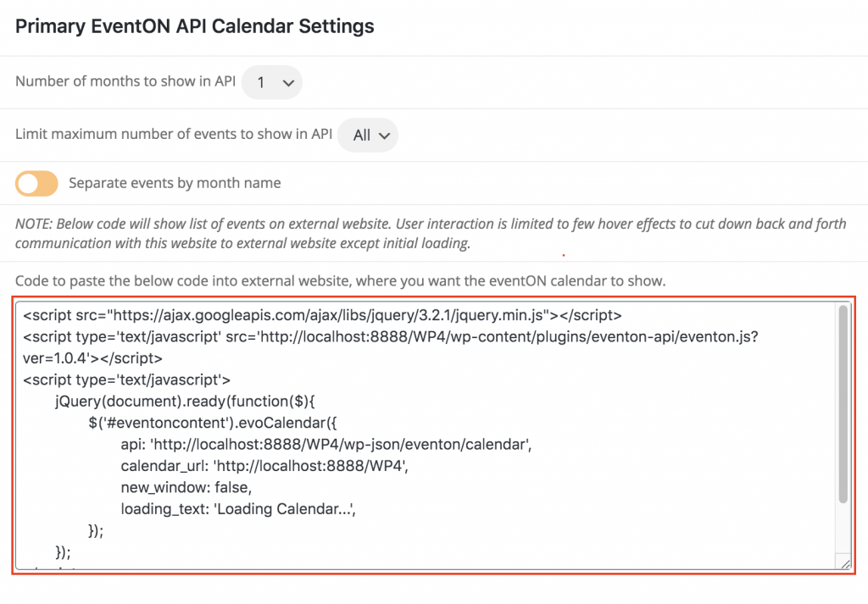
Task: Place cursor on the jquery.min.js script line
Action: tap(322, 315)
